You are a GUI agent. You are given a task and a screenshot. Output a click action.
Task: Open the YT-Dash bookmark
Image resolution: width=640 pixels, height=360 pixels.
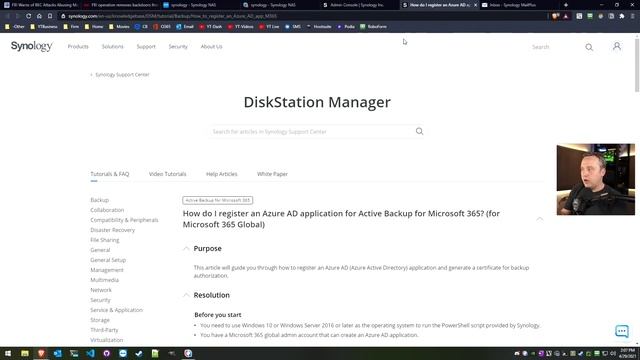tap(211, 27)
